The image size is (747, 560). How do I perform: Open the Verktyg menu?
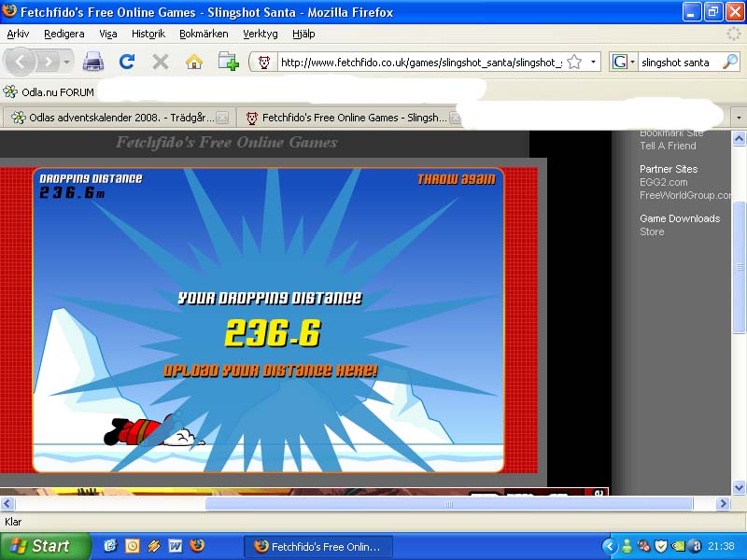point(261,34)
